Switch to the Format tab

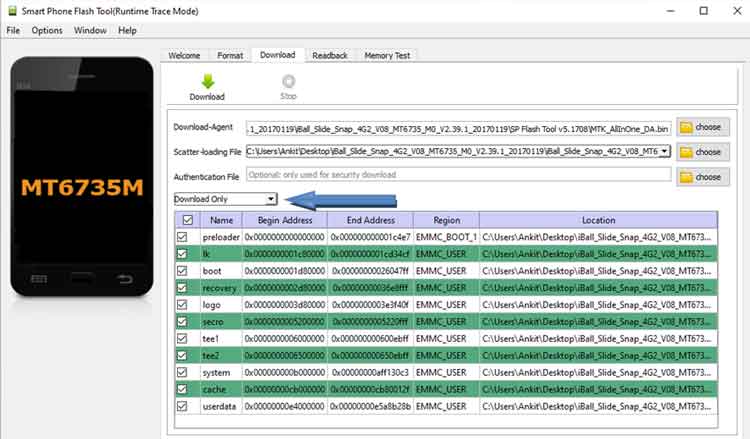pyautogui.click(x=230, y=55)
